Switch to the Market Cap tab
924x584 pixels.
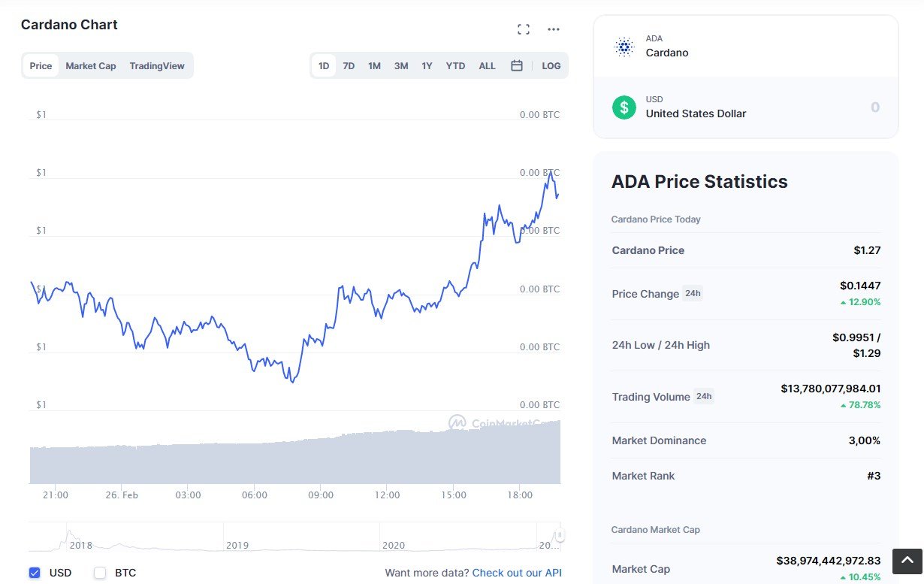[x=91, y=65]
